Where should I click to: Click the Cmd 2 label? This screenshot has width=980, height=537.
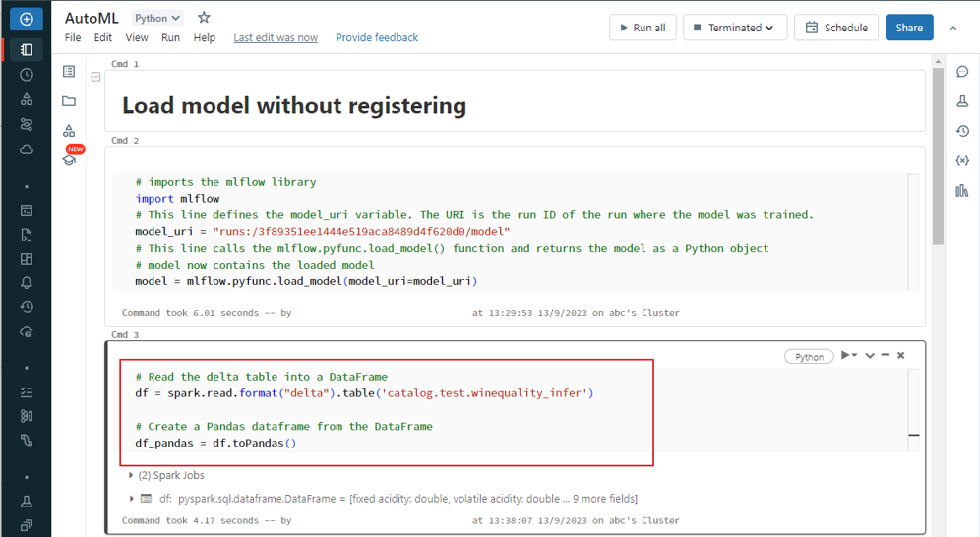tap(125, 140)
